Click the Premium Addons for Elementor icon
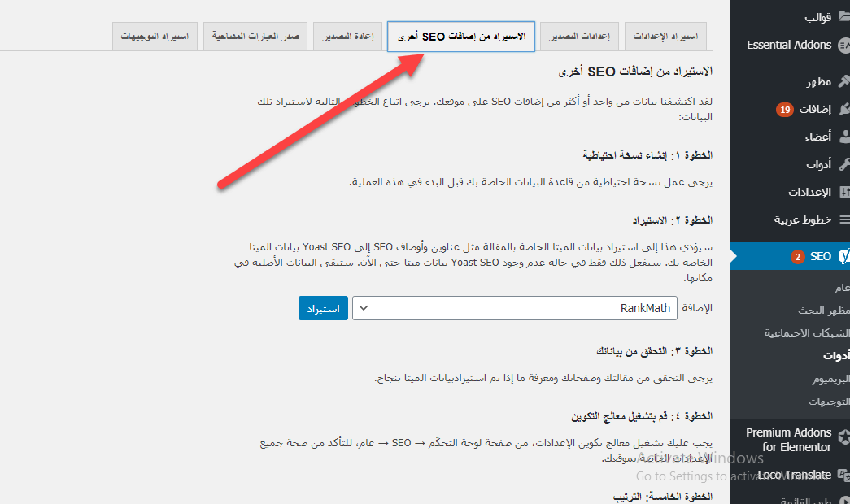The width and height of the screenshot is (850, 504). pyautogui.click(x=844, y=437)
